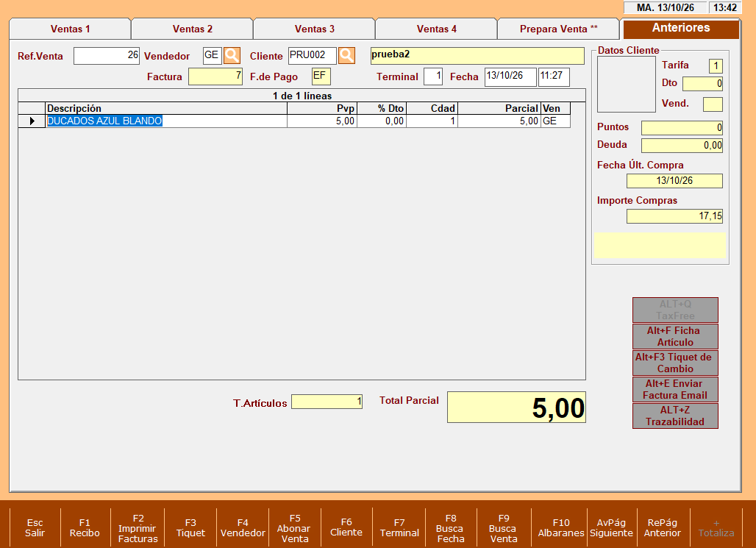The height and width of the screenshot is (548, 756).
Task: Select the DUCADOS AZUL BLANDO description cell
Action: [x=166, y=121]
